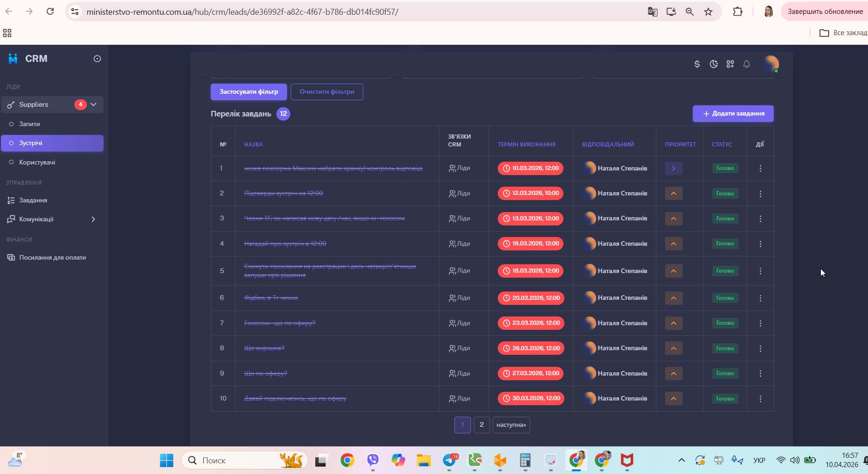
Task: Click Додати завдання button
Action: 733,114
